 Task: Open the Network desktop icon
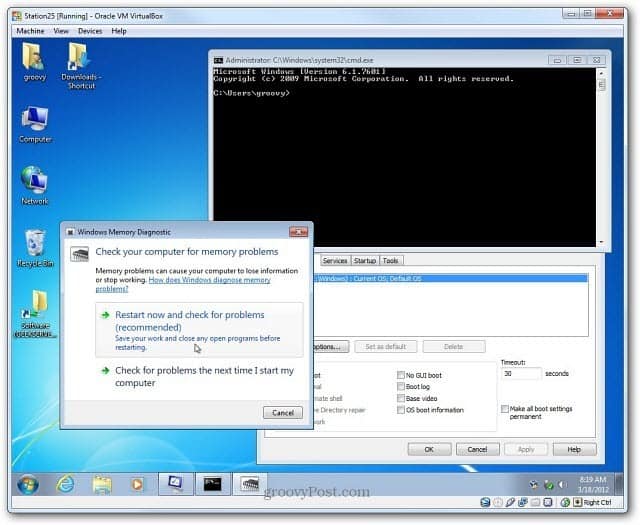34,186
